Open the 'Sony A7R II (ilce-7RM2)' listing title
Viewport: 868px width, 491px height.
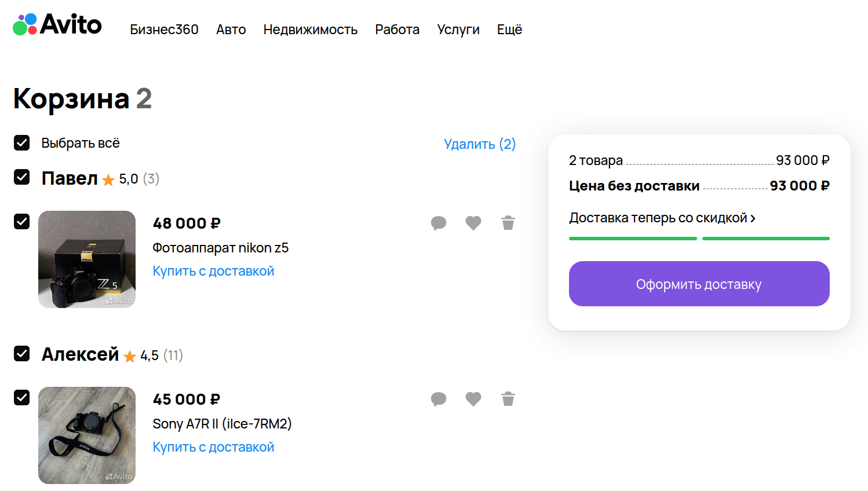pos(222,424)
